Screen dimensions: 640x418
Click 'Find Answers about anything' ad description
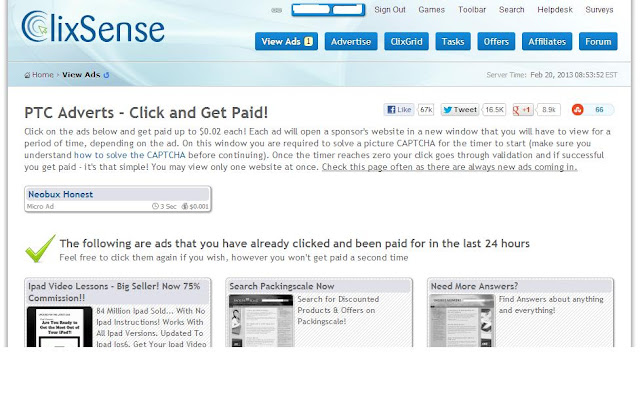click(551, 305)
